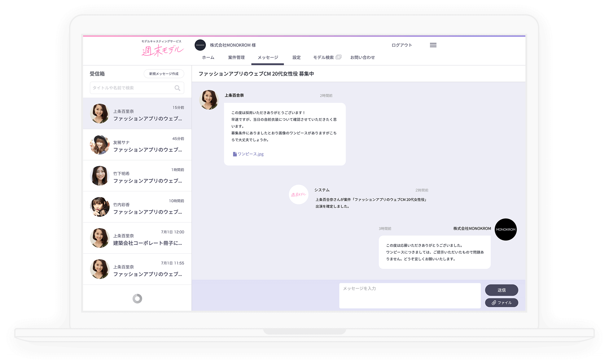Select the メッセージ tab
Image resolution: width=609 pixels, height=364 pixels.
point(268,58)
